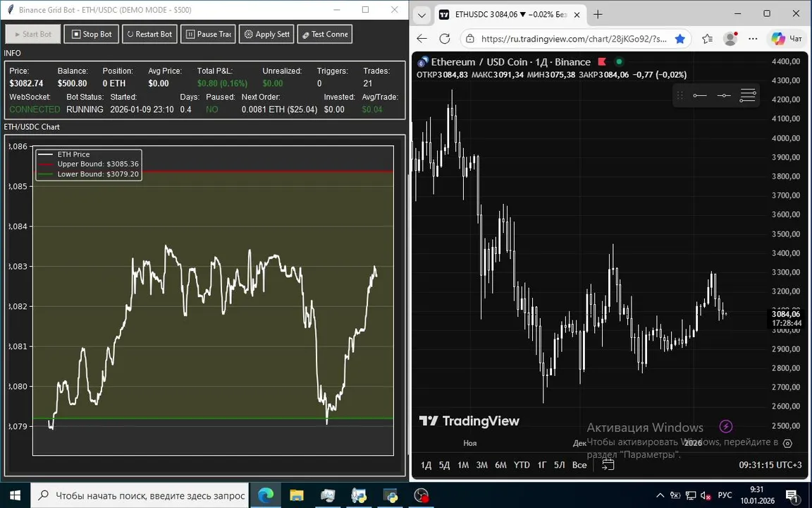Screen dimensions: 812x508
Task: Click the TradingView logo
Action: 469,421
